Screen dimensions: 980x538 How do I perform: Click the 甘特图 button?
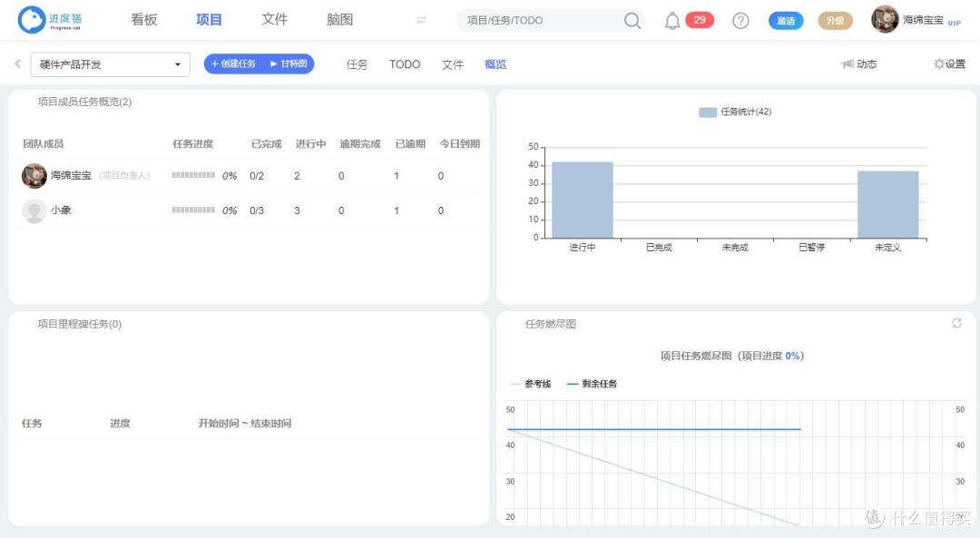[289, 64]
